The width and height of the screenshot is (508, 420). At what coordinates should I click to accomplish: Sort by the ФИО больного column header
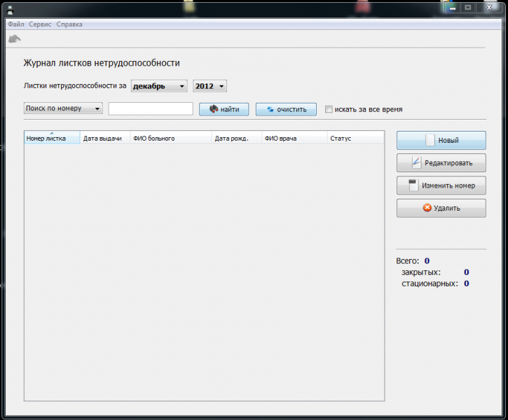pyautogui.click(x=171, y=138)
